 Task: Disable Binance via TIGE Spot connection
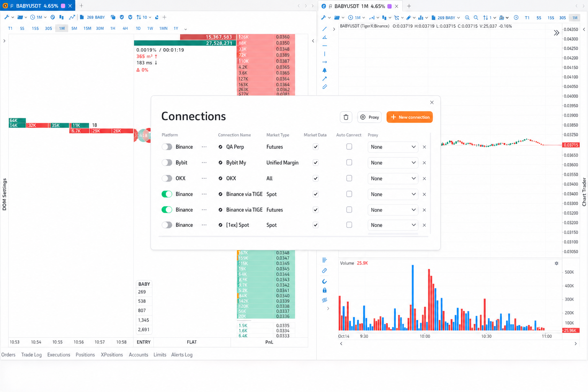click(167, 194)
